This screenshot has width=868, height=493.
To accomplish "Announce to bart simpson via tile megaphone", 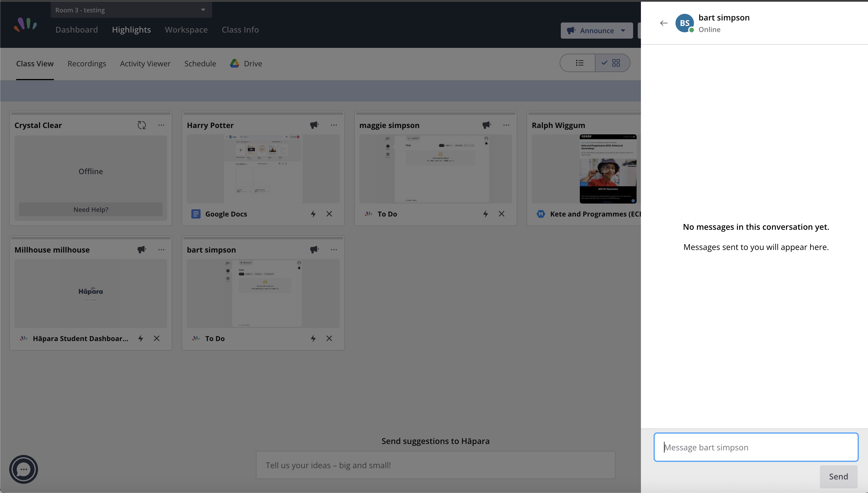I will [314, 250].
